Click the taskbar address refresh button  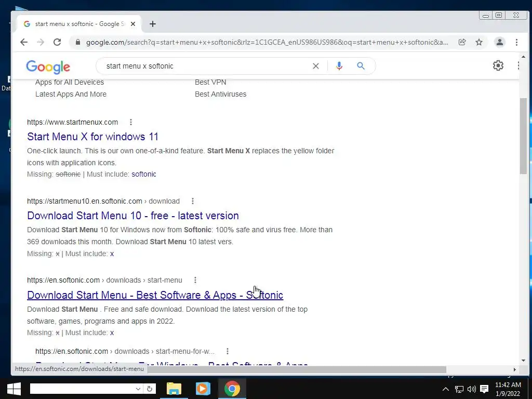click(x=149, y=389)
